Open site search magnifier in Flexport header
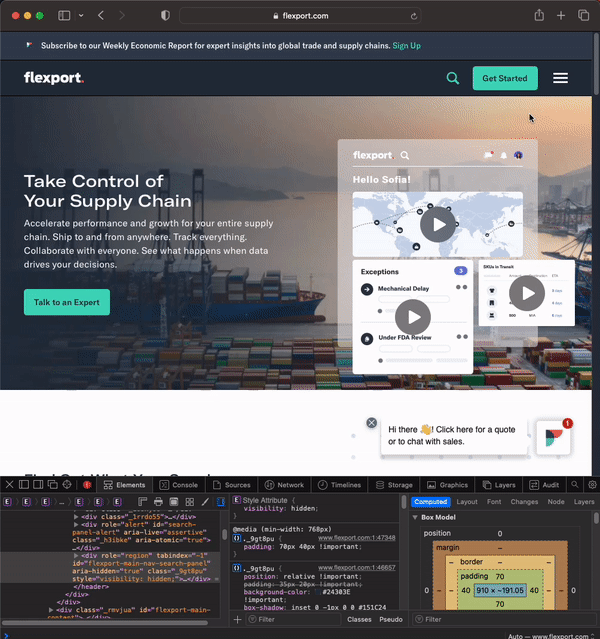 pyautogui.click(x=452, y=78)
